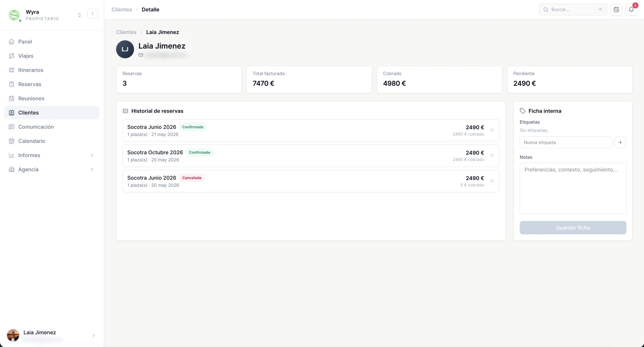Click the Comunicación message icon

(x=12, y=127)
